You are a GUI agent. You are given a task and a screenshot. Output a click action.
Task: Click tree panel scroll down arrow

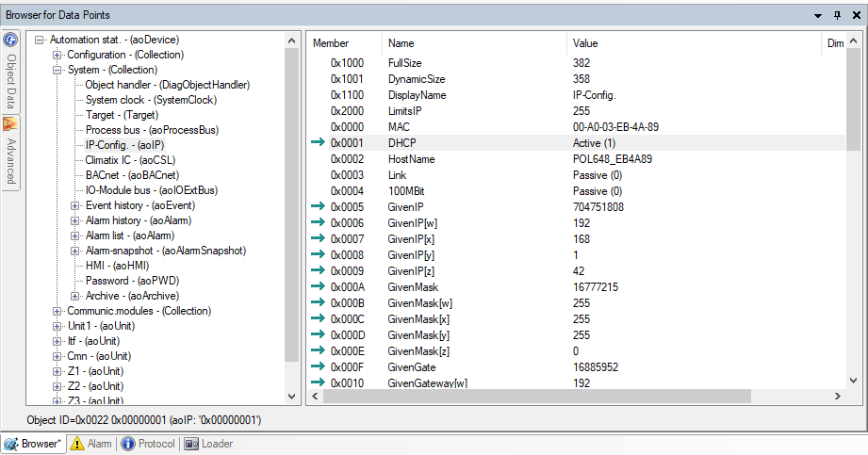tap(292, 397)
